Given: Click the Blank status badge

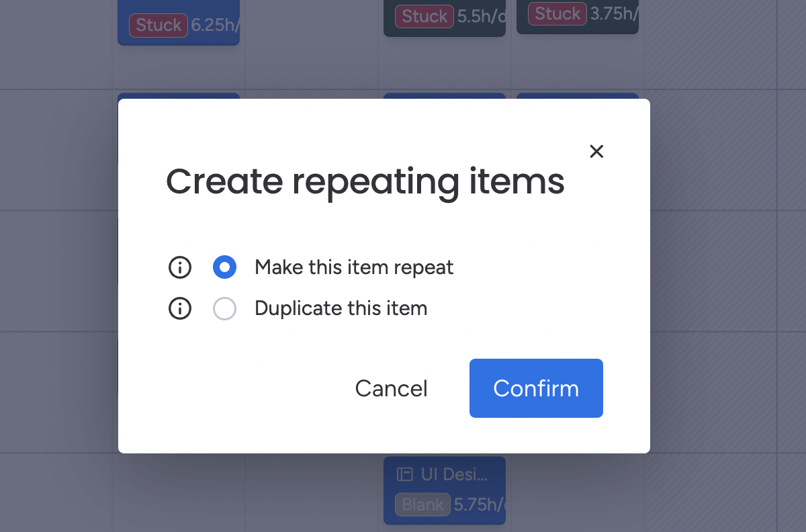Looking at the screenshot, I should click(422, 504).
